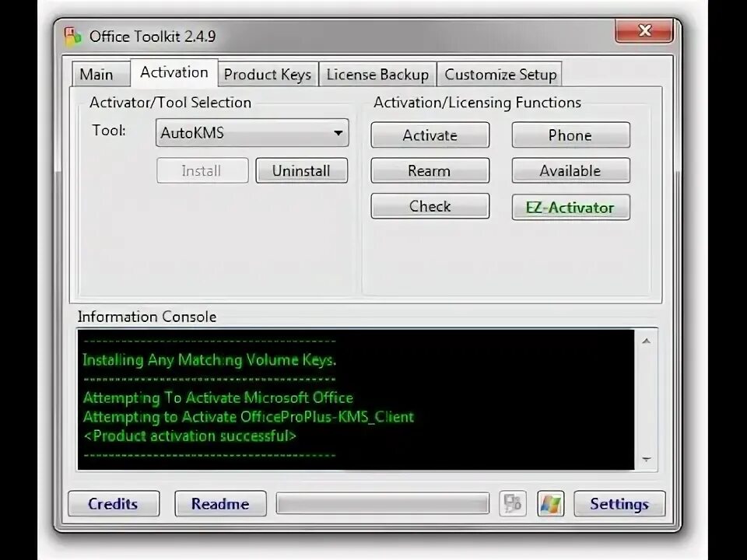747x560 pixels.
Task: Open the Product Keys tab
Action: (268, 75)
